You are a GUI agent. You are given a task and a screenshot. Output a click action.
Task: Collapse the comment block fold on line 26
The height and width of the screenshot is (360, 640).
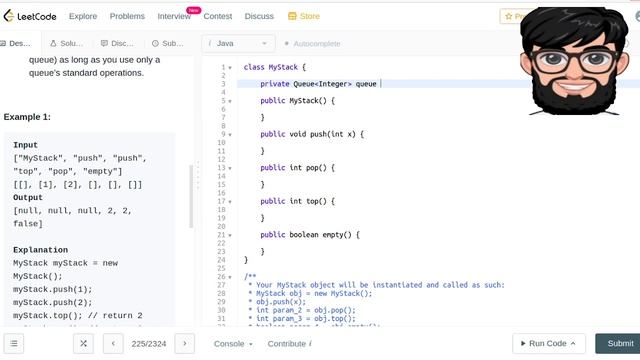pos(230,277)
